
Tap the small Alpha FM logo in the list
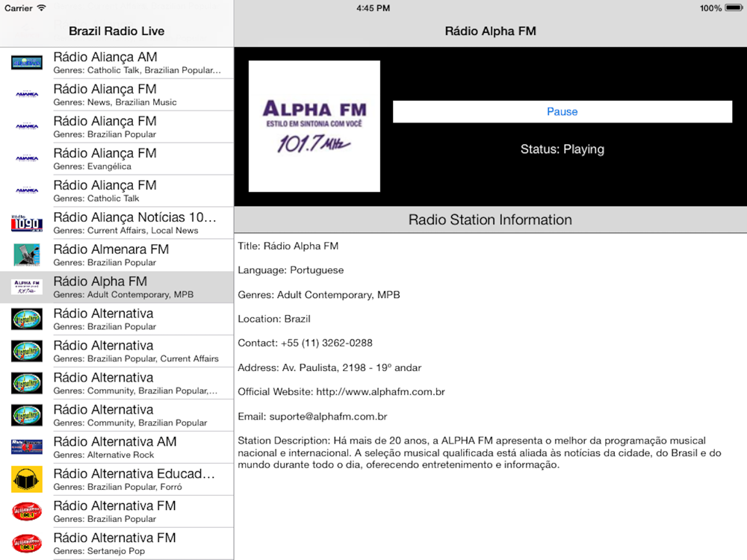(x=27, y=287)
